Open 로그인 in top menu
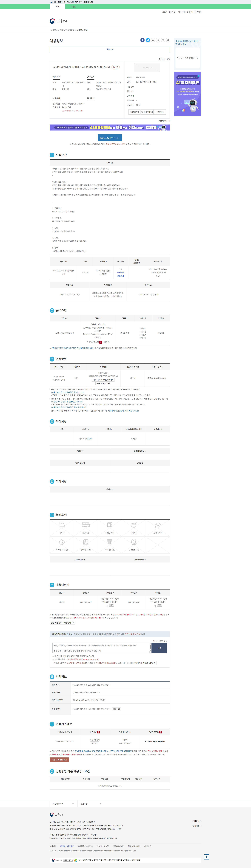The image size is (251, 868). [x=165, y=12]
